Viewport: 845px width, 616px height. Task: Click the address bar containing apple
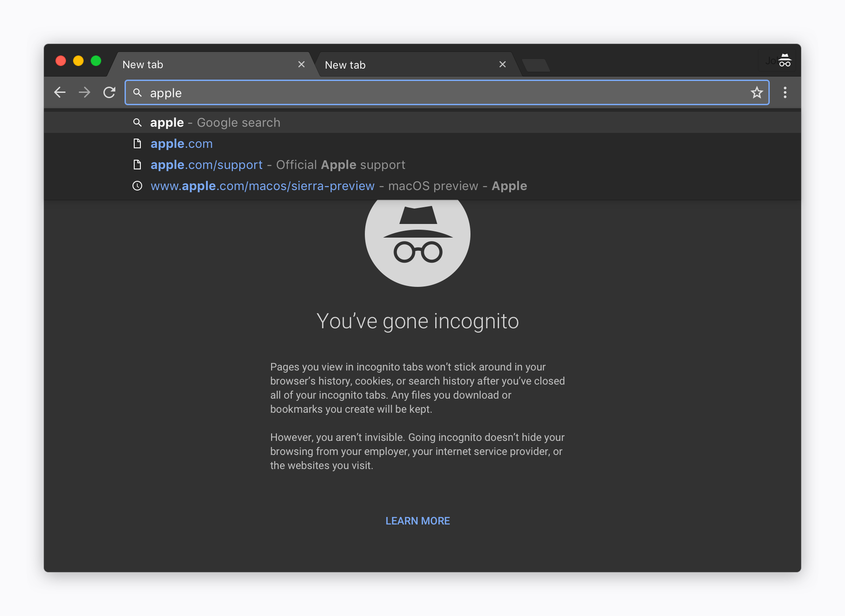click(x=447, y=92)
